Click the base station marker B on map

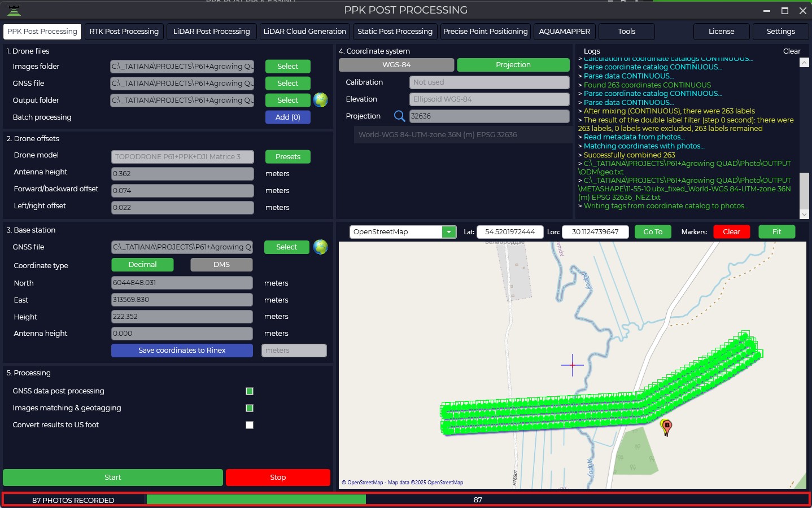coord(666,427)
